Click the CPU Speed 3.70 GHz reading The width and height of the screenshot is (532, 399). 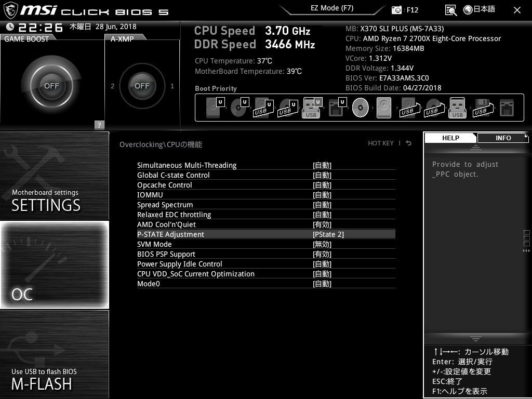252,31
